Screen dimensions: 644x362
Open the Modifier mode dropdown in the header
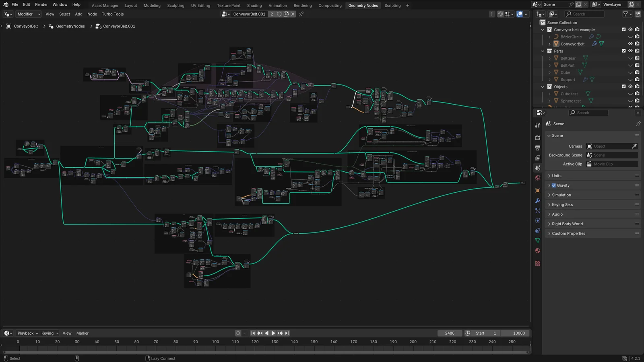coord(27,14)
